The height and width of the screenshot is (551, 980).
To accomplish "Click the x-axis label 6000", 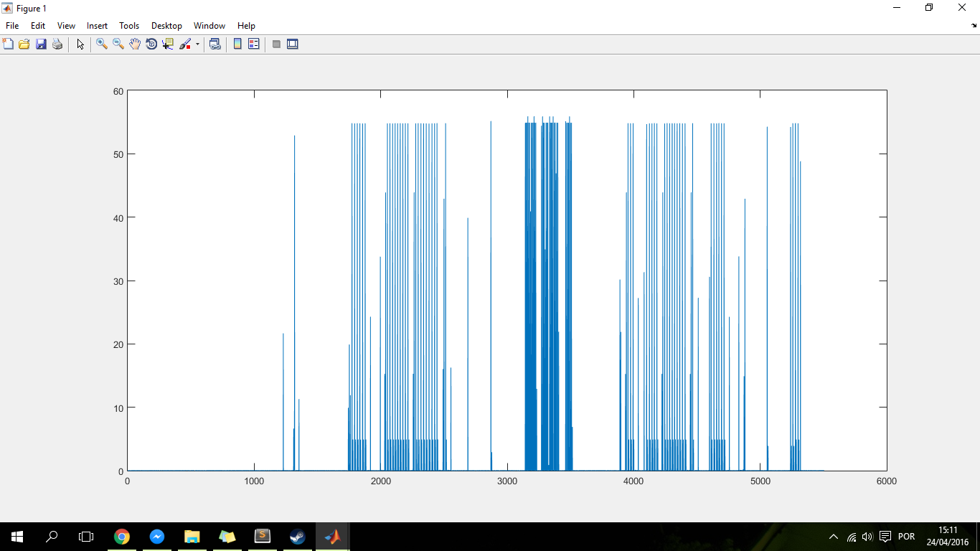I will [x=887, y=481].
